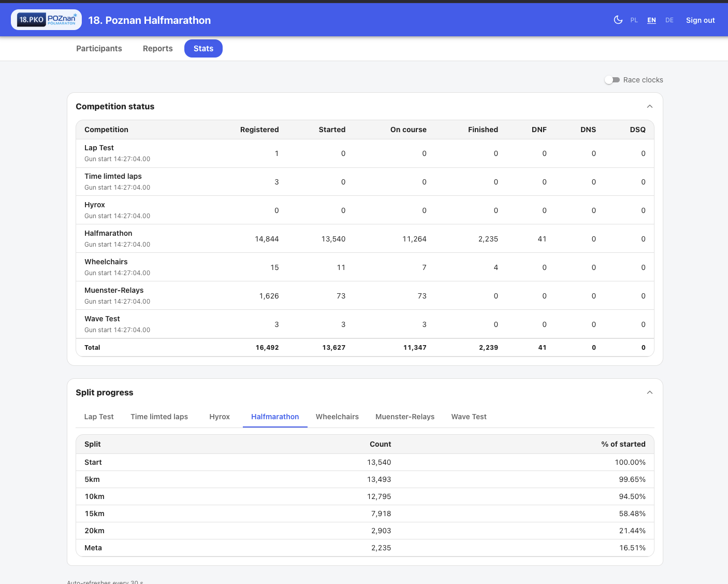728x584 pixels.
Task: Click the Registered column header
Action: point(259,130)
